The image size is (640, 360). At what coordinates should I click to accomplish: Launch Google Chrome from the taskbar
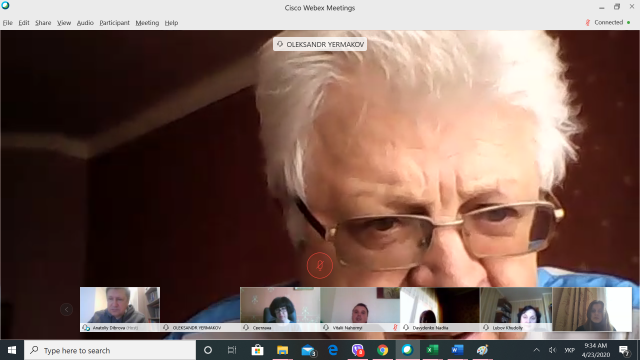click(382, 350)
